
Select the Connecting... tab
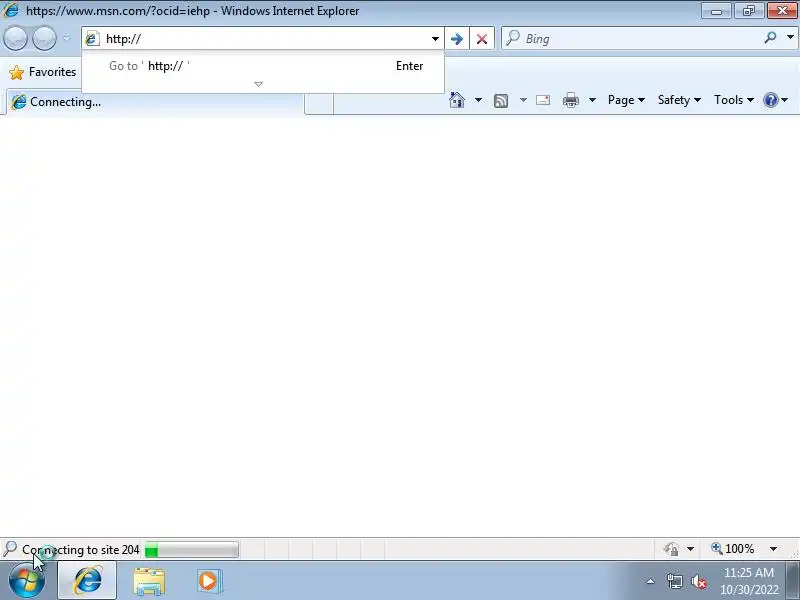(x=155, y=102)
